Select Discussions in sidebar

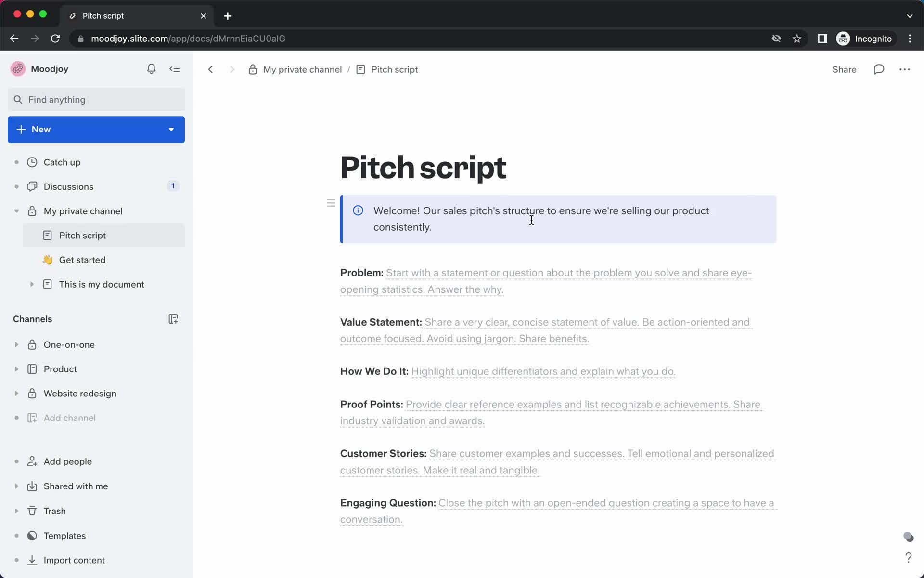pyautogui.click(x=68, y=186)
